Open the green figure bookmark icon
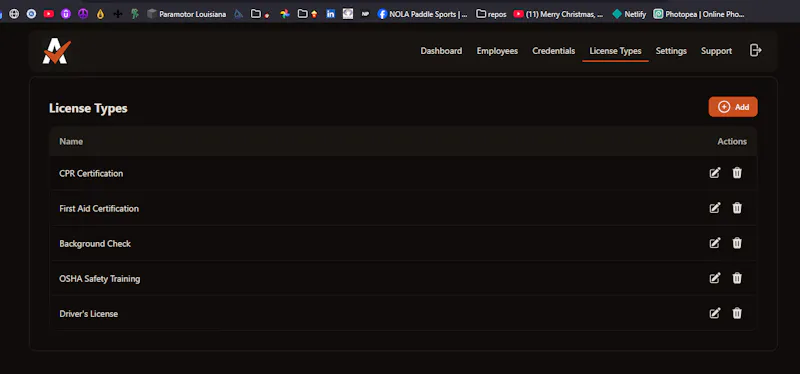800x374 pixels. tap(135, 14)
